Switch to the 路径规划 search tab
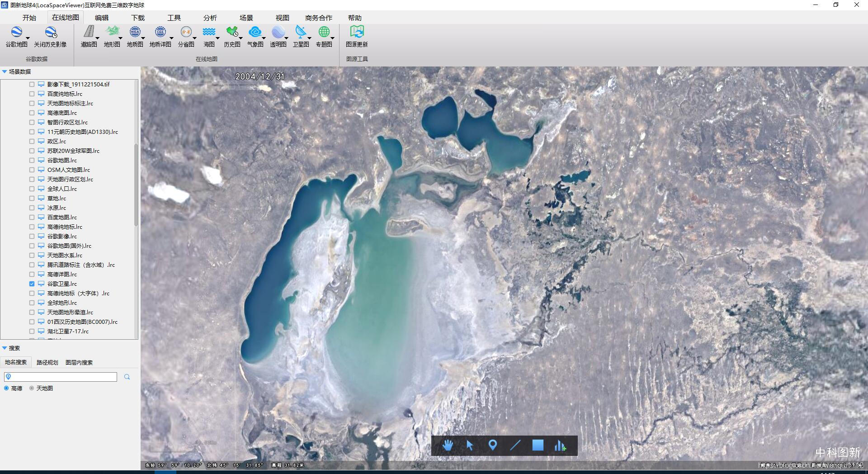The height and width of the screenshot is (474, 868). [x=47, y=362]
